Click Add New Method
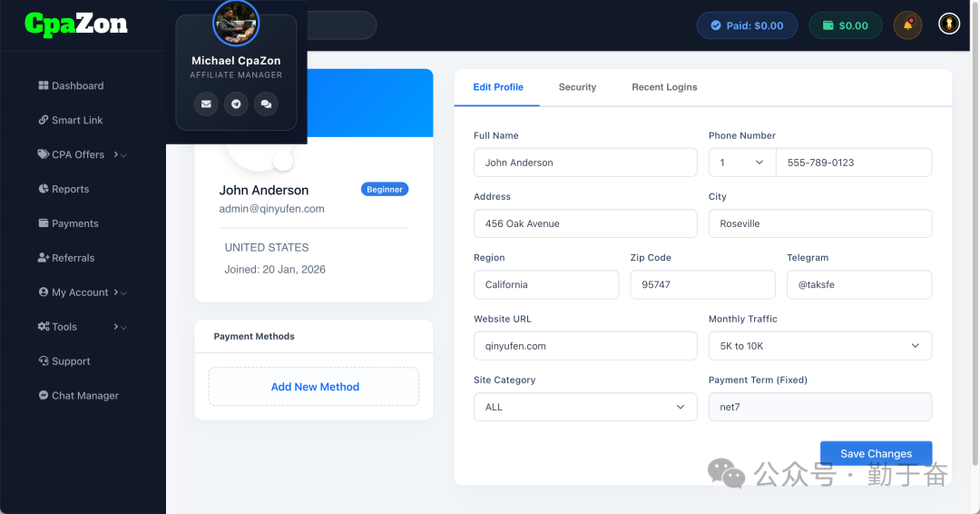980x514 pixels. pos(314,387)
